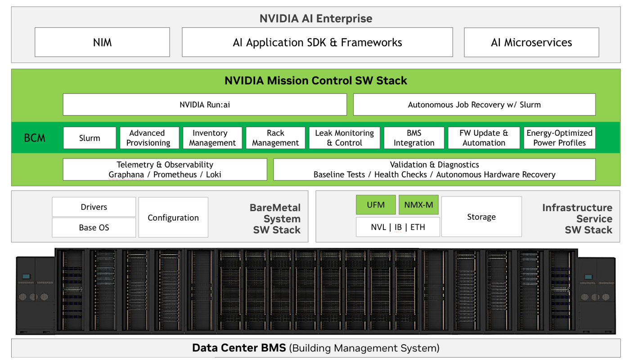Select the NVIDIA Run:ai box
Viewport: 629px width, 364px height.
click(x=205, y=104)
